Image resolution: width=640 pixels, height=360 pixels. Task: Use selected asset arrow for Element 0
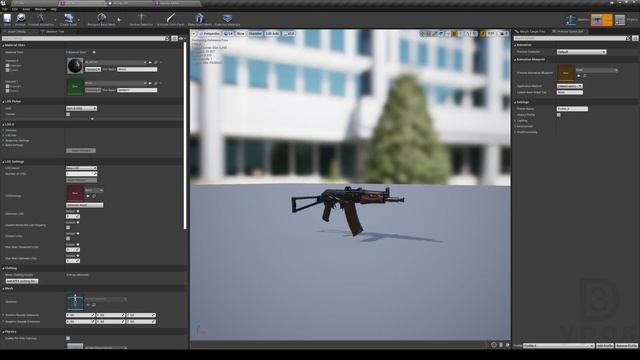(x=150, y=62)
